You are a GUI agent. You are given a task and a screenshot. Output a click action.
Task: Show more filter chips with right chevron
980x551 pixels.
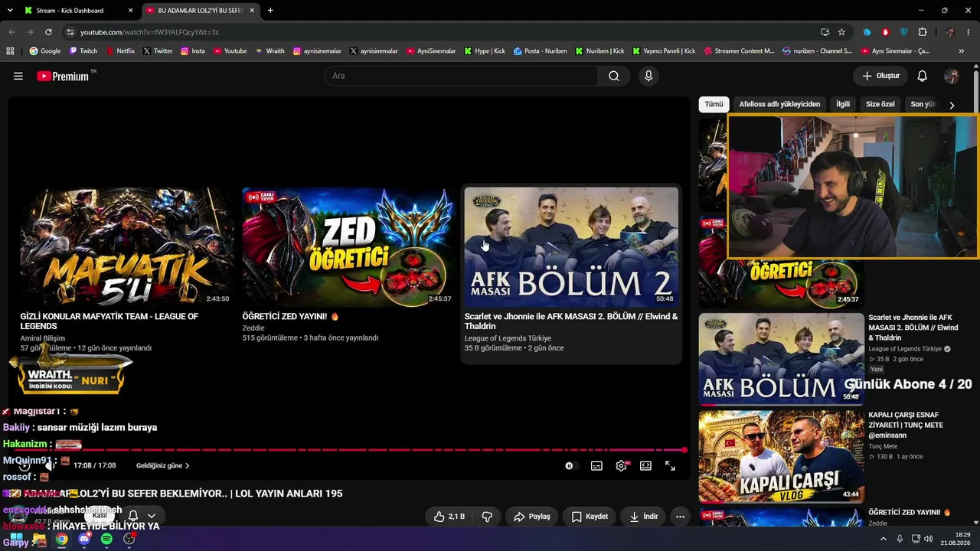952,105
